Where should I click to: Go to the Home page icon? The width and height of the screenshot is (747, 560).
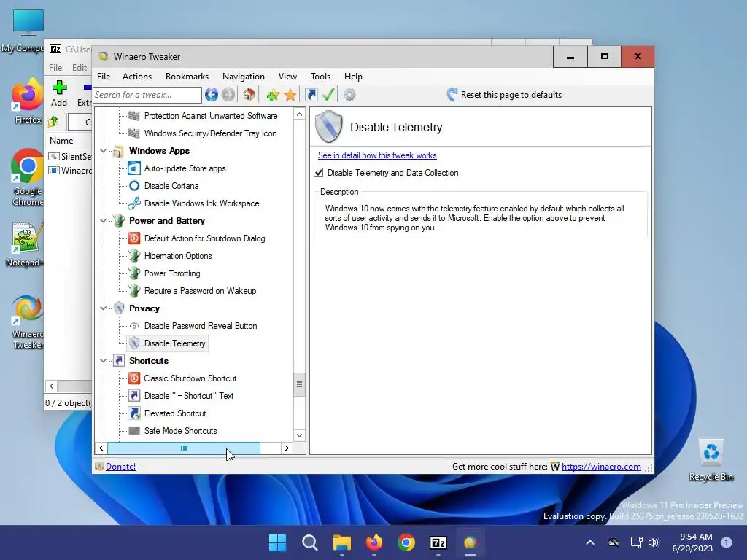click(x=249, y=95)
